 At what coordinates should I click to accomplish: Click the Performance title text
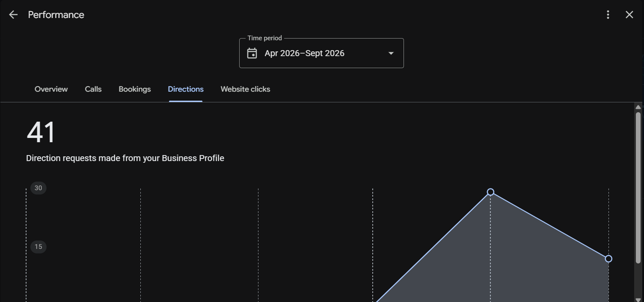56,15
